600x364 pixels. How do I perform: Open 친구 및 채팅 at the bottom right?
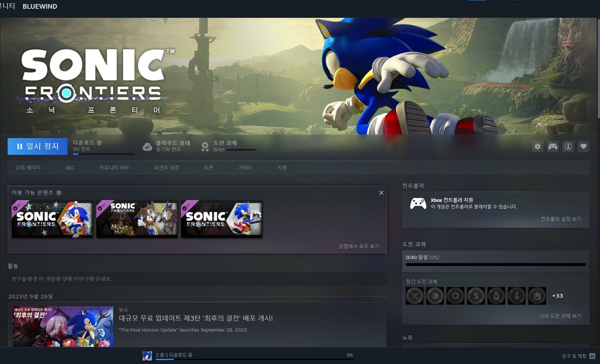click(574, 356)
